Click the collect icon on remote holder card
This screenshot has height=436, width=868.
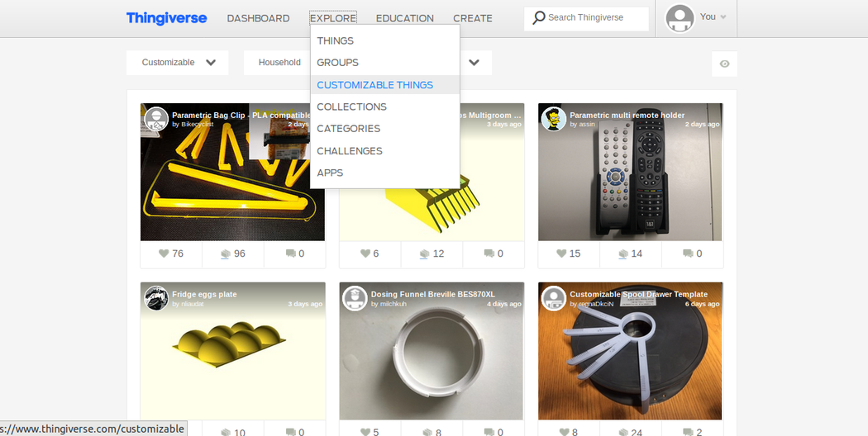623,254
